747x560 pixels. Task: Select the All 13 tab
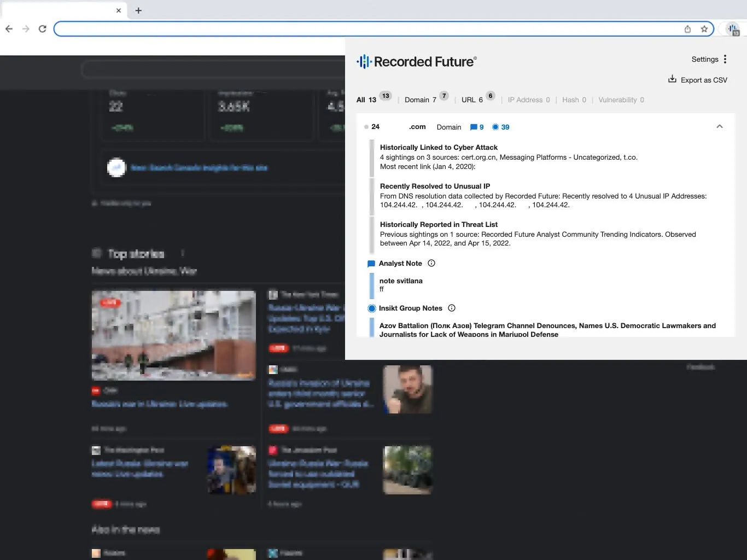(374, 98)
